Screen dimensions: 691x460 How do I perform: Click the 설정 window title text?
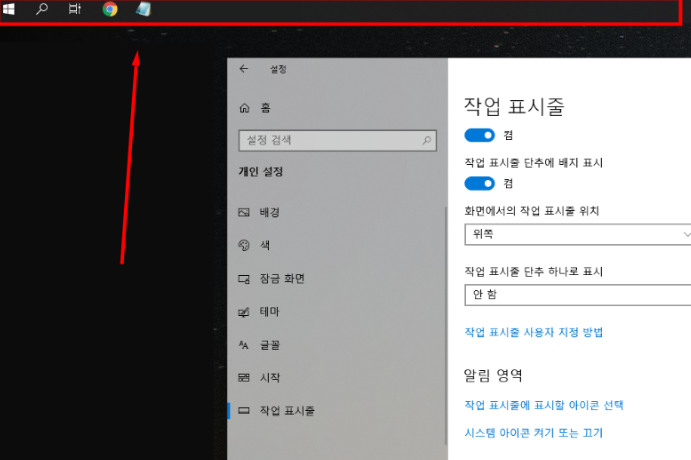point(278,69)
